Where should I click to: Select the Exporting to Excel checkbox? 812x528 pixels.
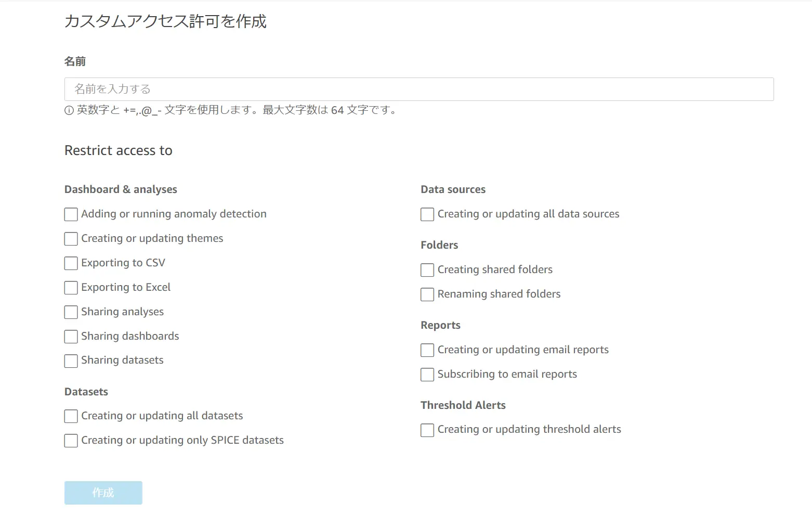point(71,288)
